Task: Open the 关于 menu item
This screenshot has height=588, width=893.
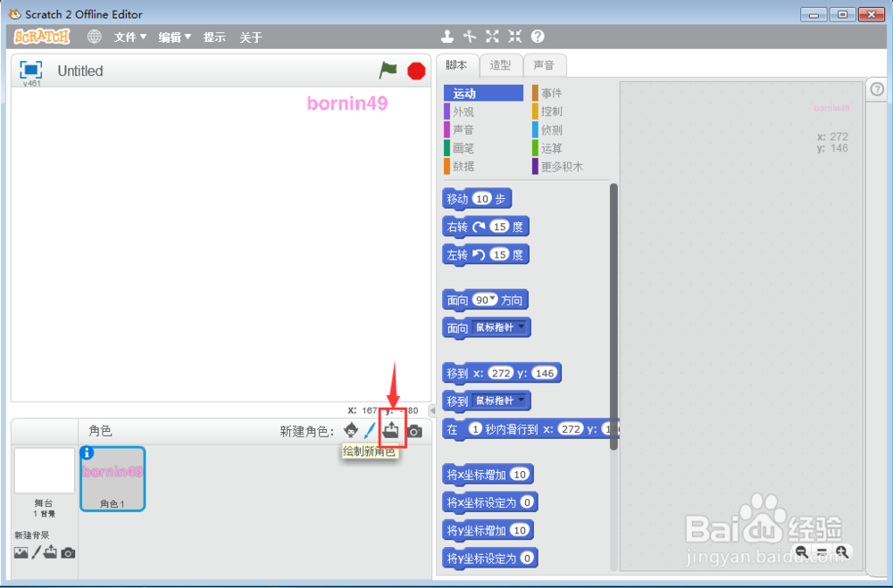Action: [x=251, y=37]
